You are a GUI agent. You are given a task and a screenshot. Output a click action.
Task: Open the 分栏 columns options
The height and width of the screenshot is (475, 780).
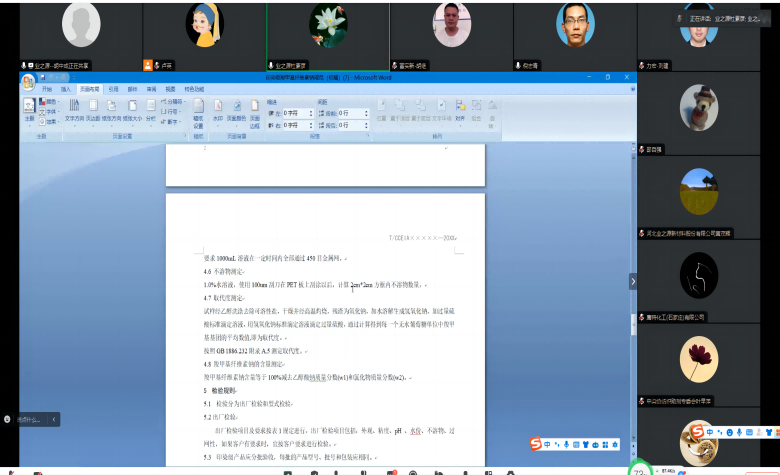click(x=151, y=110)
